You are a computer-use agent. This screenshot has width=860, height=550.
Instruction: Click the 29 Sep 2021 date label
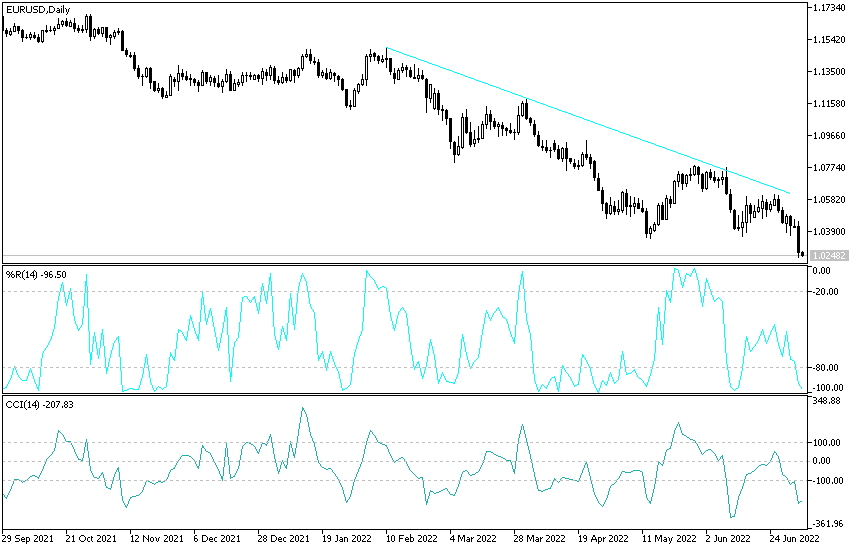pyautogui.click(x=28, y=538)
